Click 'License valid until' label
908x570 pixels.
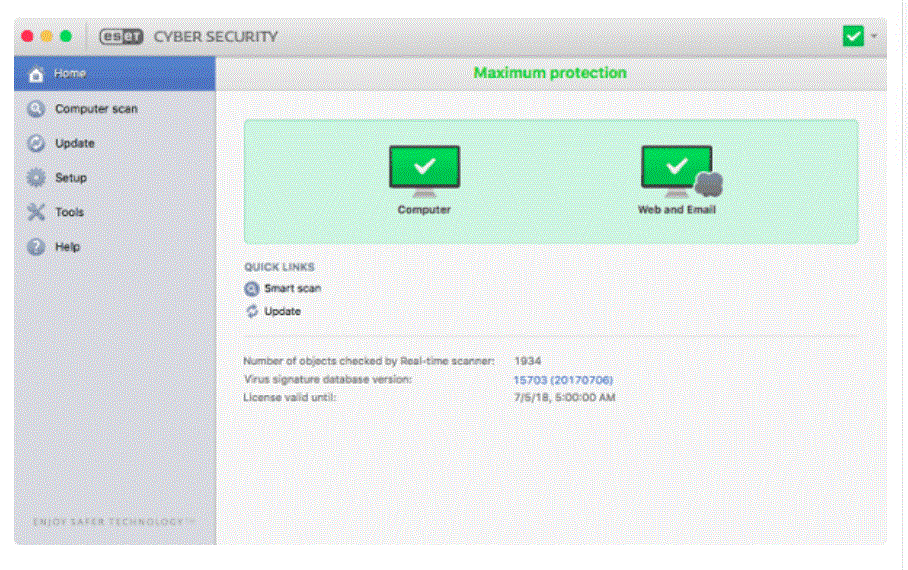pos(290,397)
